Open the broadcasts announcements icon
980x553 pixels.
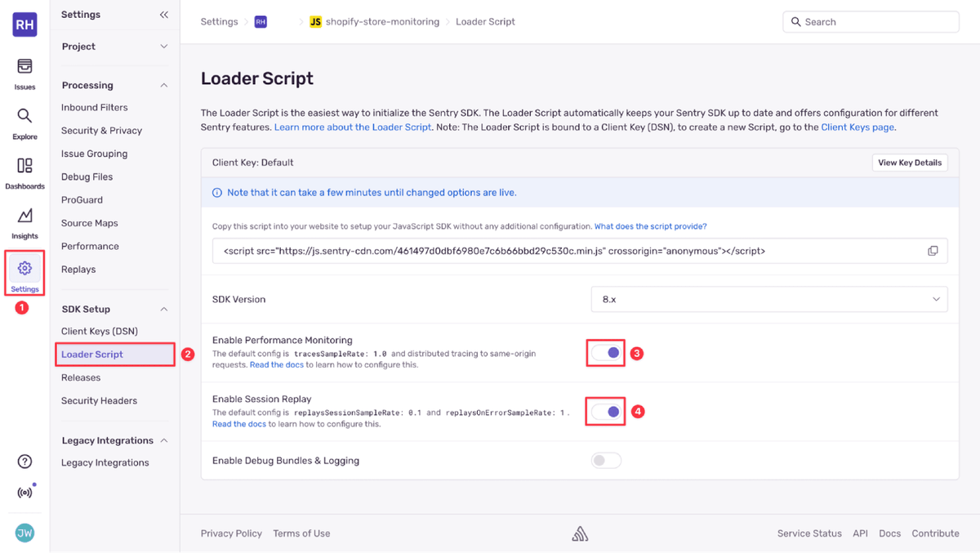[24, 491]
